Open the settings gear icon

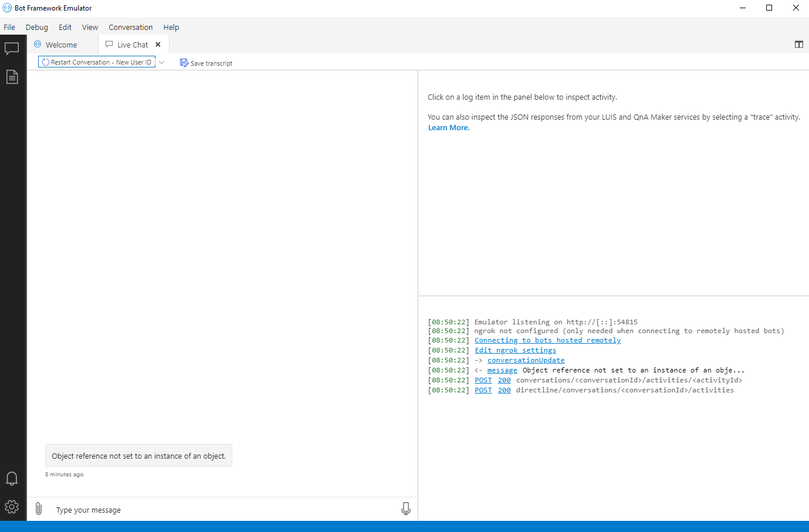click(x=12, y=507)
